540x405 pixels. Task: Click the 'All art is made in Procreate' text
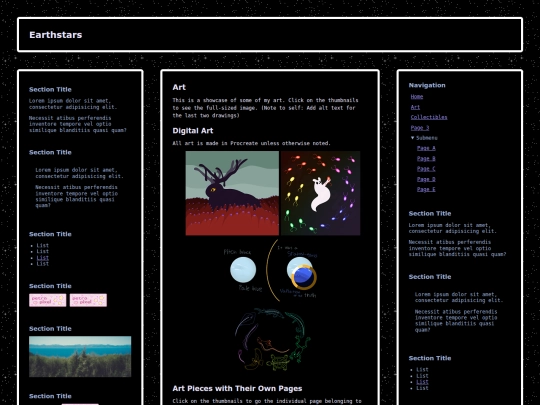(x=251, y=143)
